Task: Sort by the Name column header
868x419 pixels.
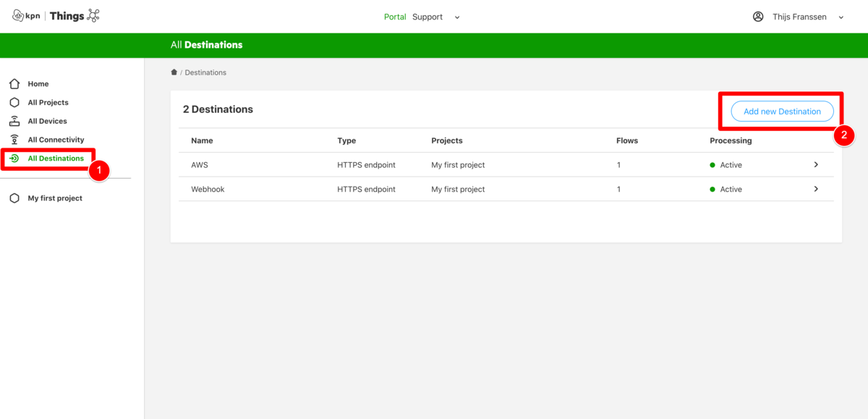Action: click(202, 140)
